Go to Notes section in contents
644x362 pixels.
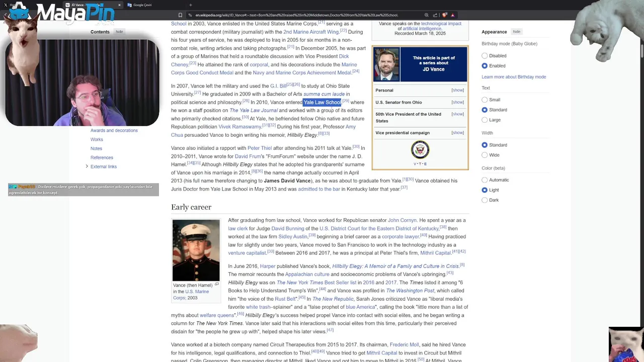click(x=96, y=148)
